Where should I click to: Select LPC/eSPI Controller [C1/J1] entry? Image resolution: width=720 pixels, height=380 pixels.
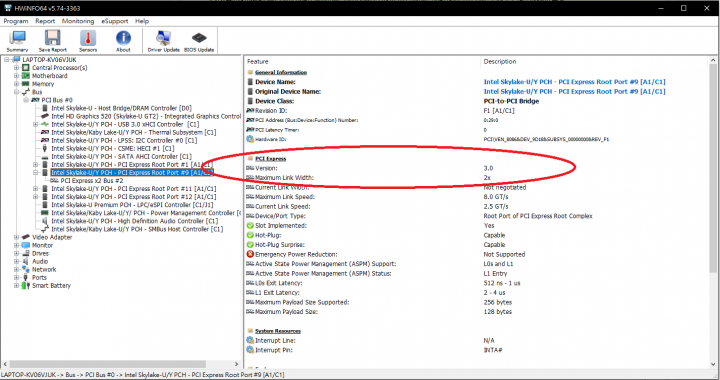(132, 205)
